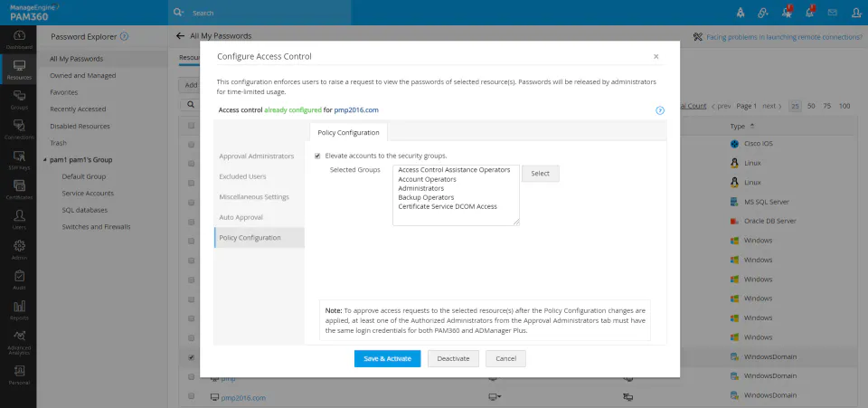The height and width of the screenshot is (408, 868).
Task: Set page size to 100
Action: (x=844, y=106)
